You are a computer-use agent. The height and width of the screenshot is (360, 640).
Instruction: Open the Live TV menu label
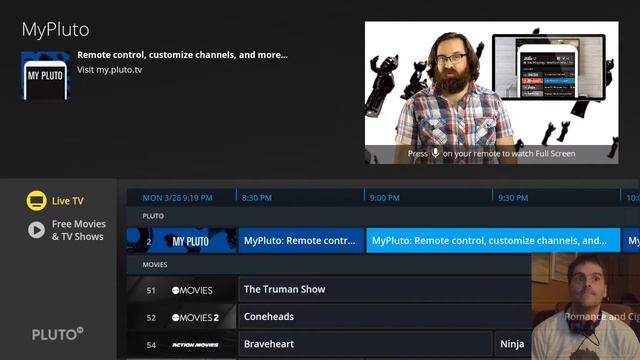[x=68, y=201]
